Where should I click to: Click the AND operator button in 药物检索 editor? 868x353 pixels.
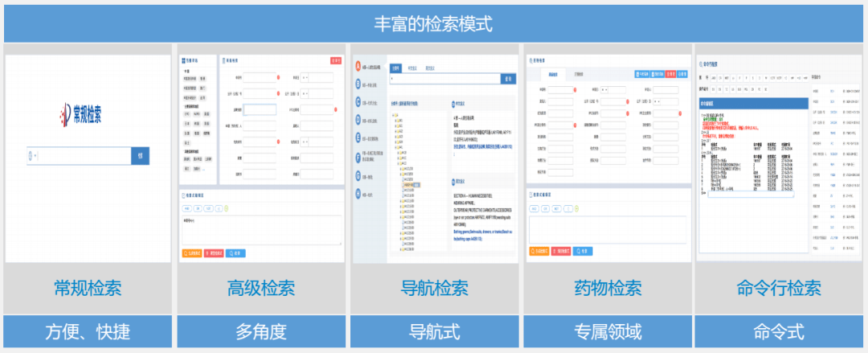pos(534,208)
